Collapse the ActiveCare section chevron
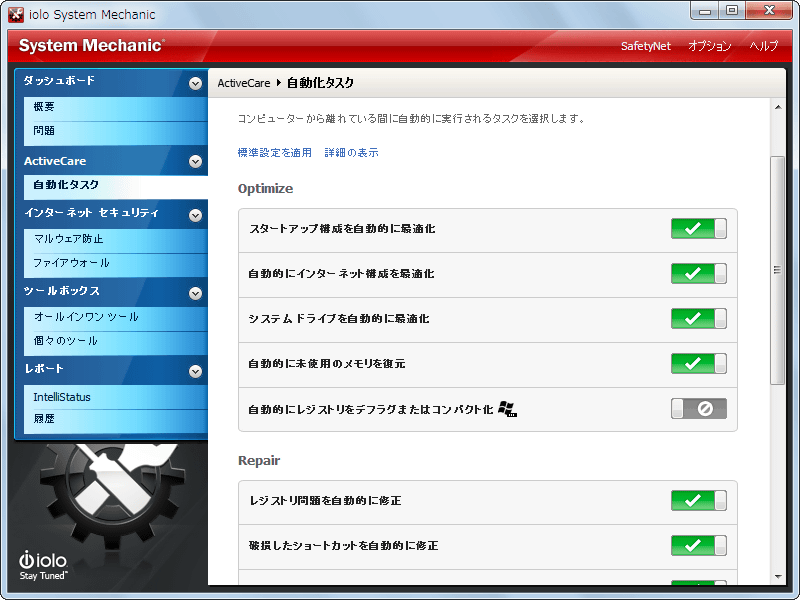 [195, 161]
